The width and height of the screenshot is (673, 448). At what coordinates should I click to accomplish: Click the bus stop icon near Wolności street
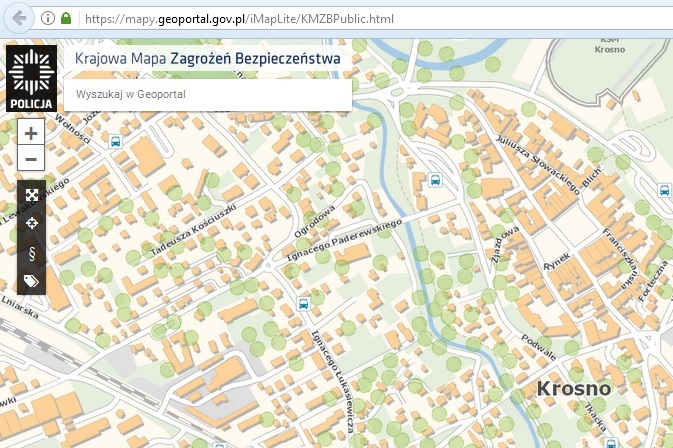[115, 141]
